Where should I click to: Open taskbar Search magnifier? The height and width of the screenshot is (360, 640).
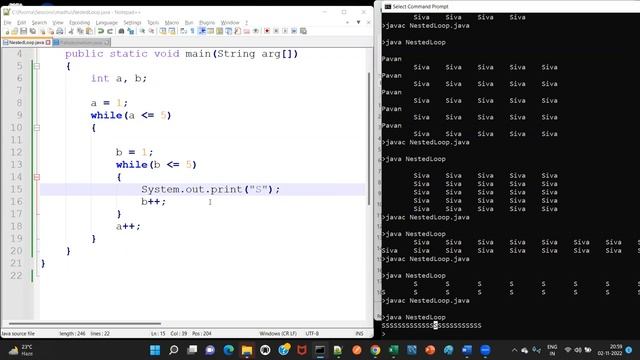tap(173, 350)
